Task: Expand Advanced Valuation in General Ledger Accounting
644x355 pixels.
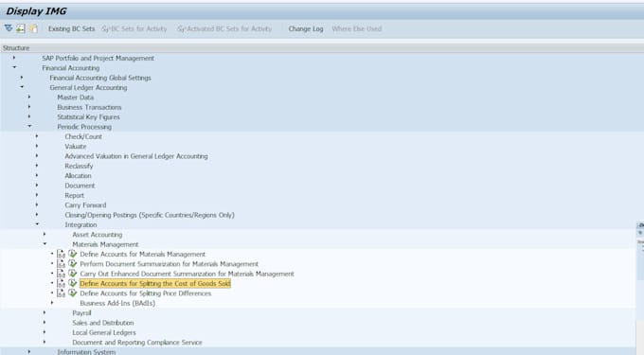Action: click(x=37, y=155)
